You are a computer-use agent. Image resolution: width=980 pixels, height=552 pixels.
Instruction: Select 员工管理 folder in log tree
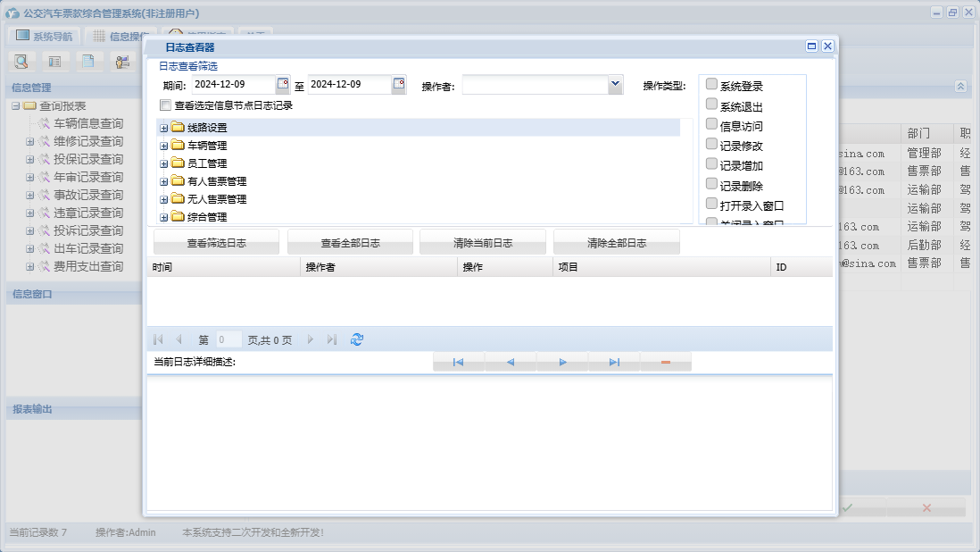207,163
